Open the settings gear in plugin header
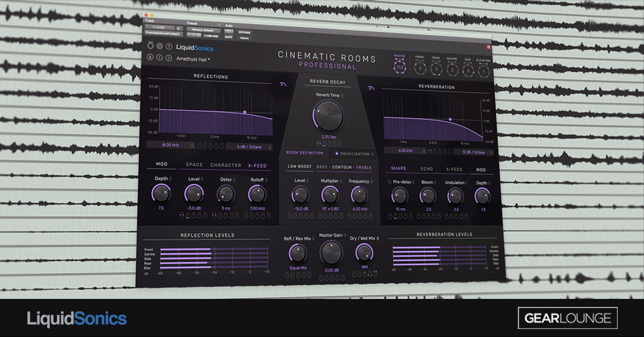The width and height of the screenshot is (644, 337). click(159, 47)
